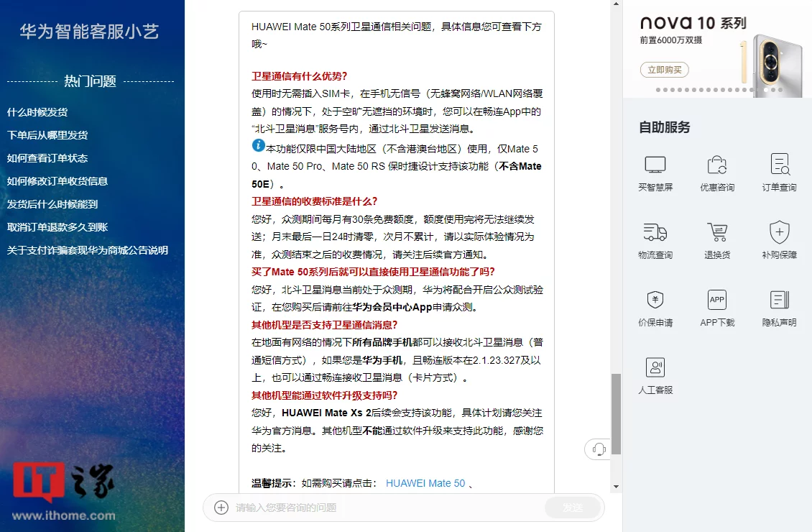This screenshot has width=812, height=532.
Task: Open the 优惠咨询 bag icon
Action: [717, 165]
